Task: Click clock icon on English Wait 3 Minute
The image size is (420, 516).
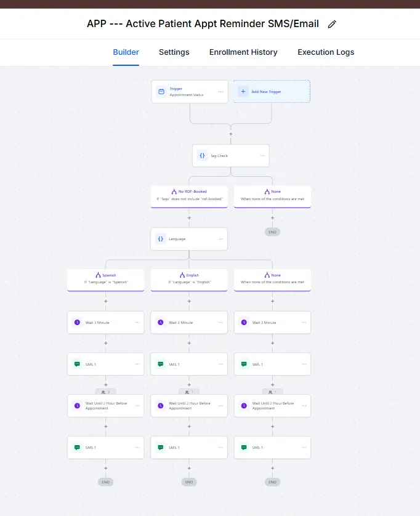Action: point(161,323)
